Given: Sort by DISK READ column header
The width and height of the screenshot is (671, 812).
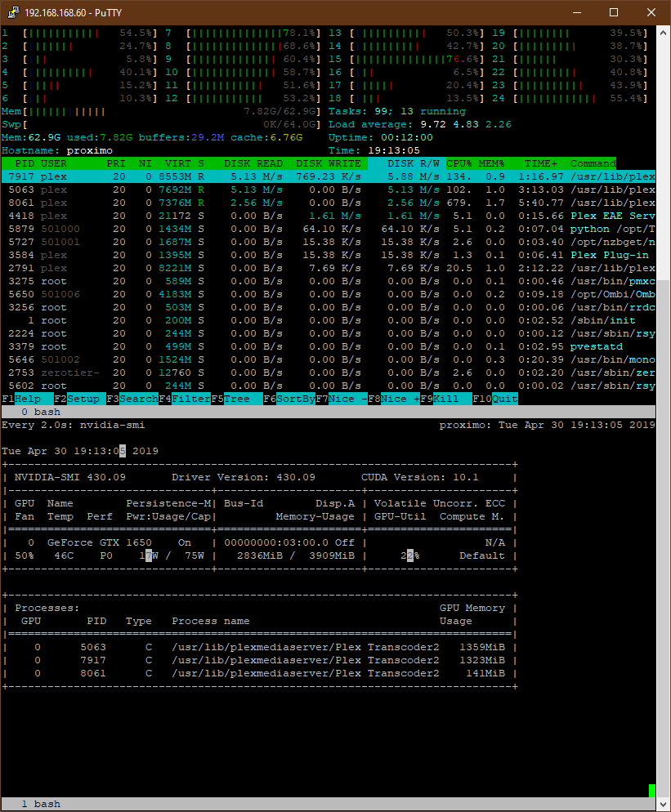Looking at the screenshot, I should click(x=253, y=163).
